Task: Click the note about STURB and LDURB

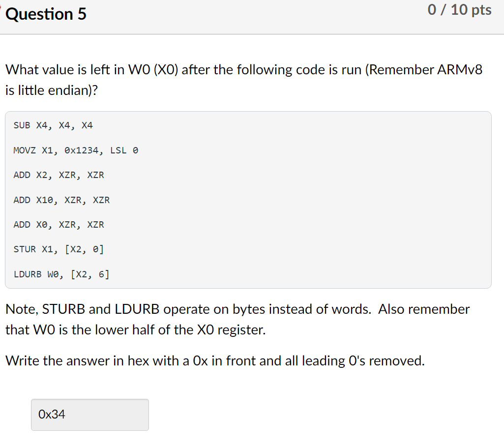Action: pyautogui.click(x=237, y=309)
